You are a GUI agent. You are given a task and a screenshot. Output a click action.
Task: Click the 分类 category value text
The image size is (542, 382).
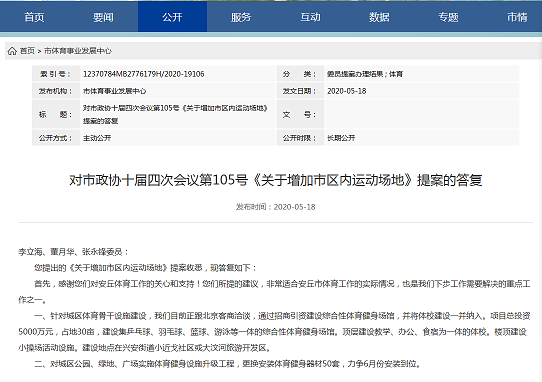coord(365,74)
